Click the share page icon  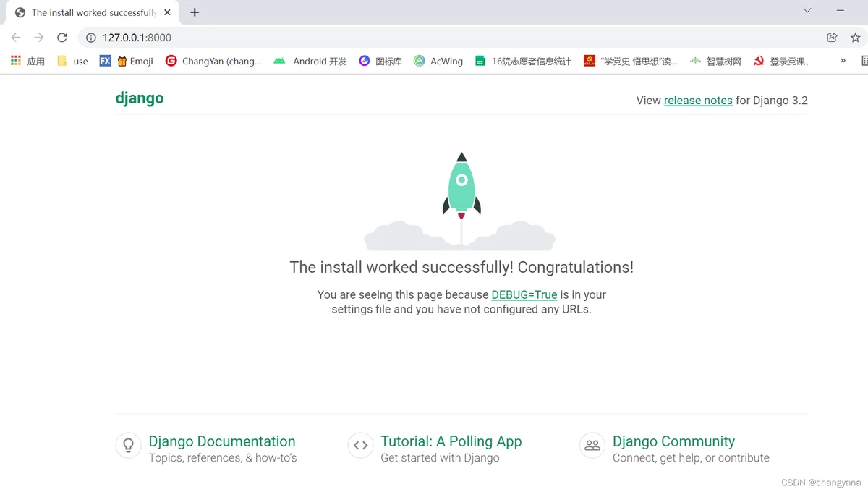(x=833, y=38)
